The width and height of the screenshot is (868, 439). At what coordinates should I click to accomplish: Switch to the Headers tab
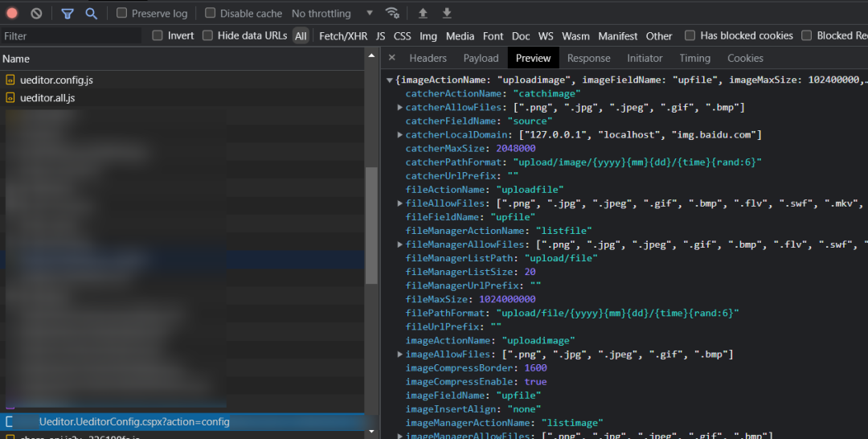pos(428,58)
